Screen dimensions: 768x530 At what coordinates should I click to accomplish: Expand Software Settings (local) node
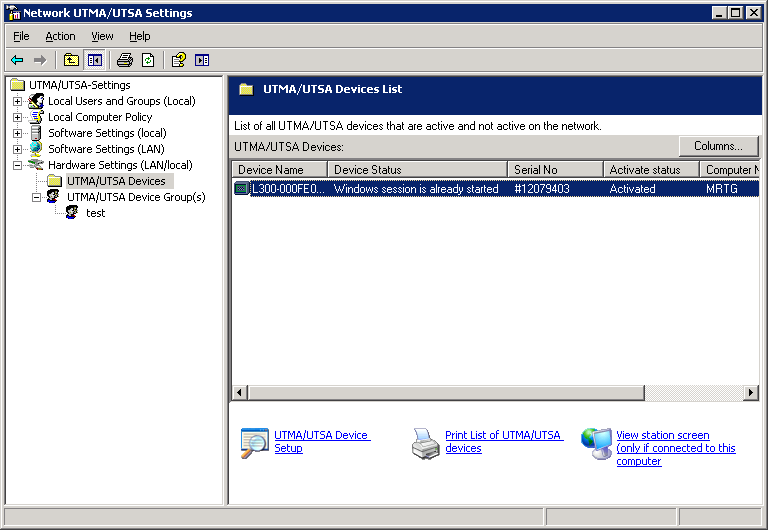coord(17,133)
